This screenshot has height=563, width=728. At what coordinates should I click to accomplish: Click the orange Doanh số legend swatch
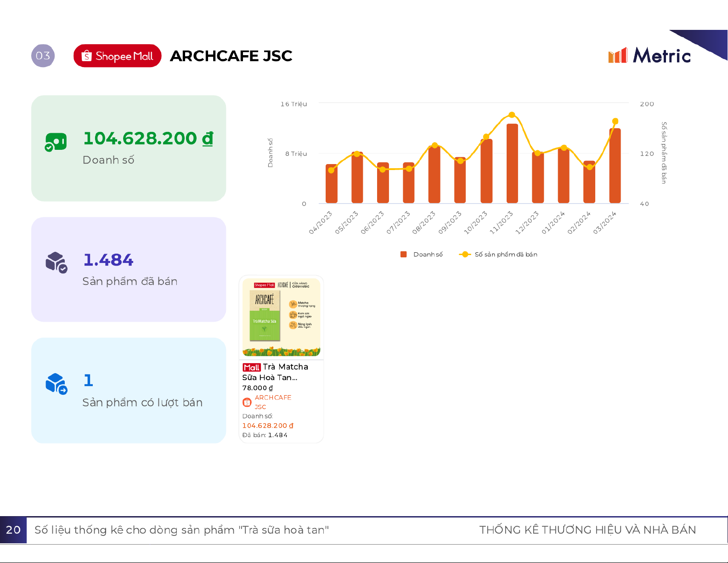click(x=404, y=255)
